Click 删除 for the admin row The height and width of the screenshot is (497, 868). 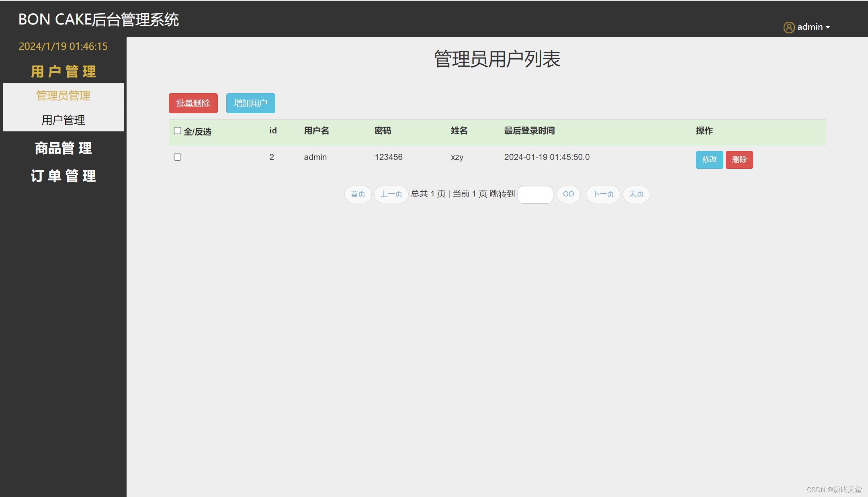[739, 160]
